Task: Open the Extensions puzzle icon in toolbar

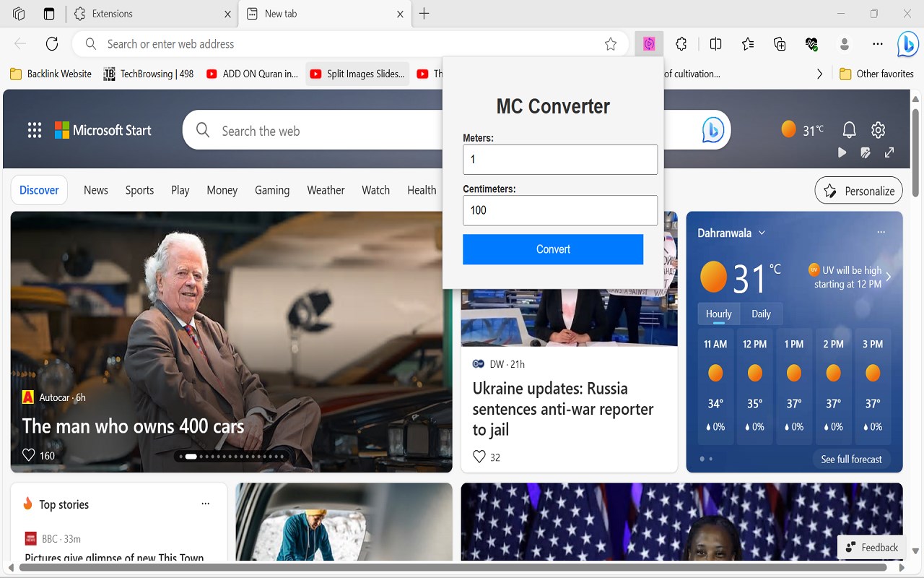Action: [681, 44]
